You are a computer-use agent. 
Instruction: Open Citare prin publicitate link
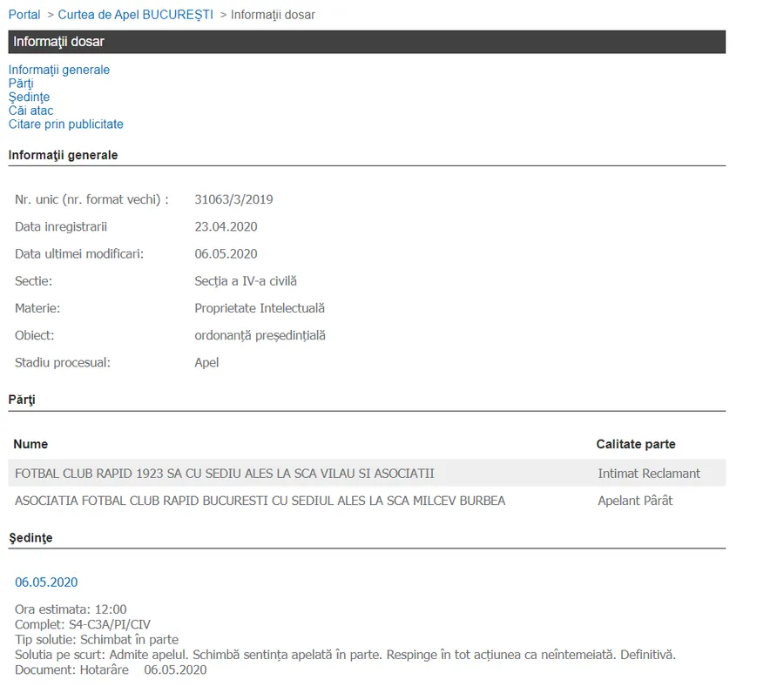66,124
